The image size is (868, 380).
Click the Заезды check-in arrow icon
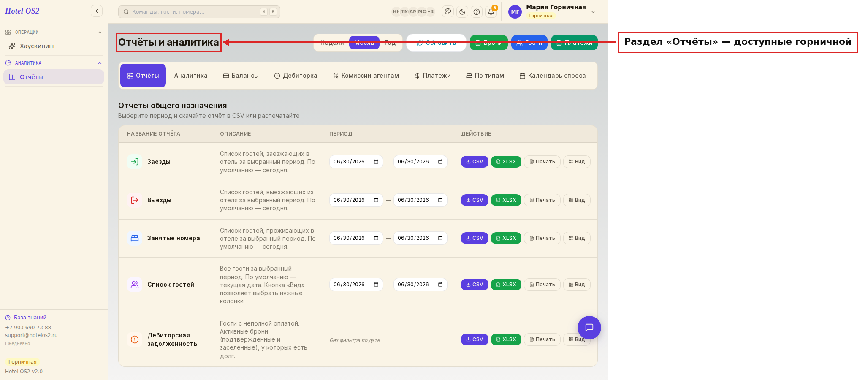coord(135,162)
